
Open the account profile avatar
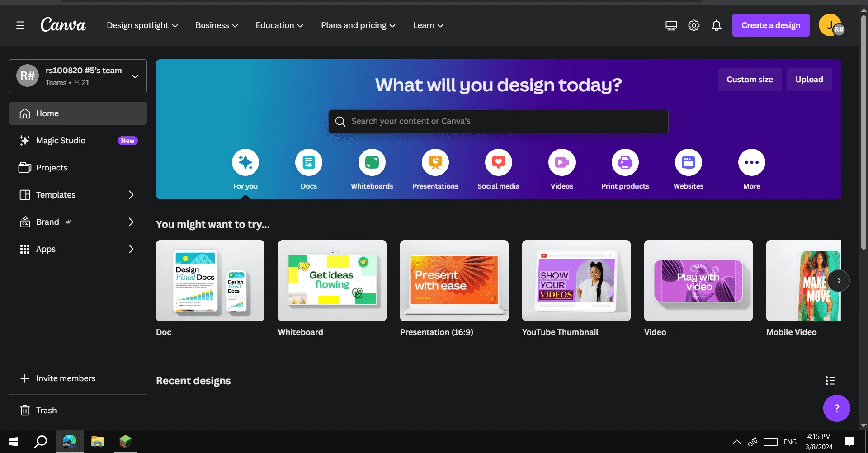pos(831,25)
